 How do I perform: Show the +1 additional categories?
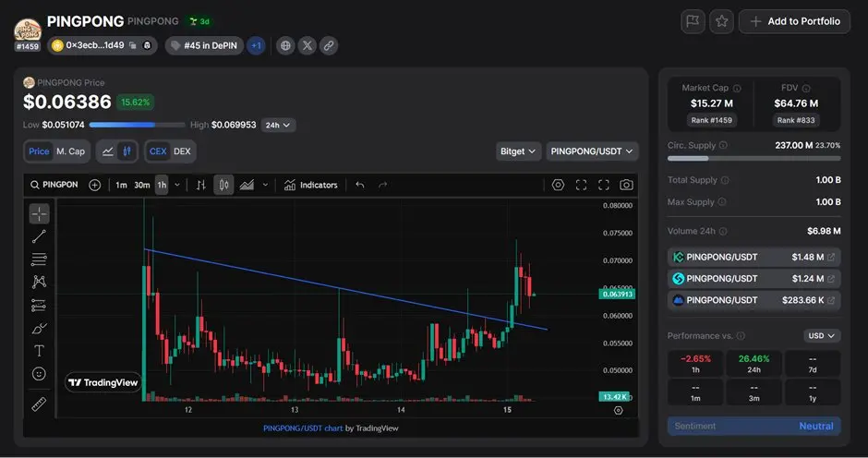tap(256, 45)
